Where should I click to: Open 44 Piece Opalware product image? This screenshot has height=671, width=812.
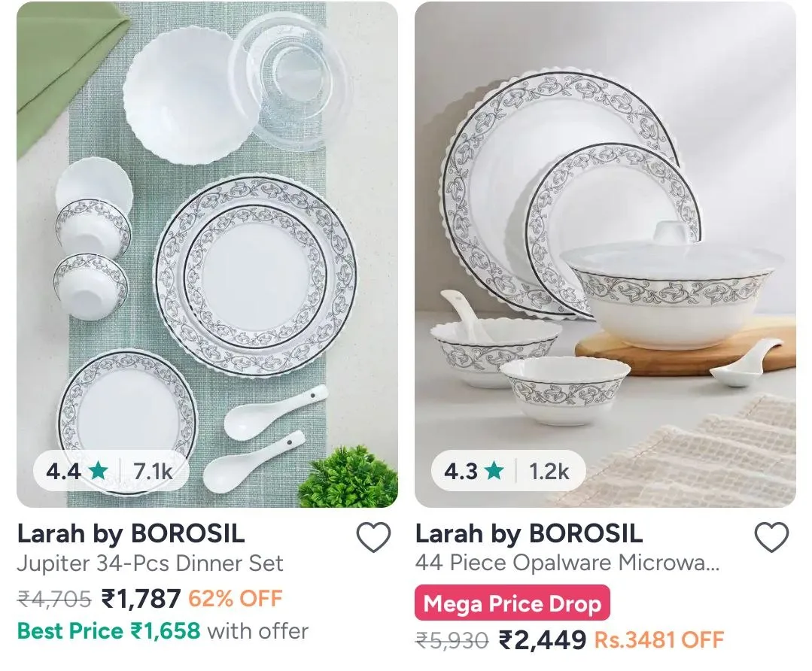point(605,254)
